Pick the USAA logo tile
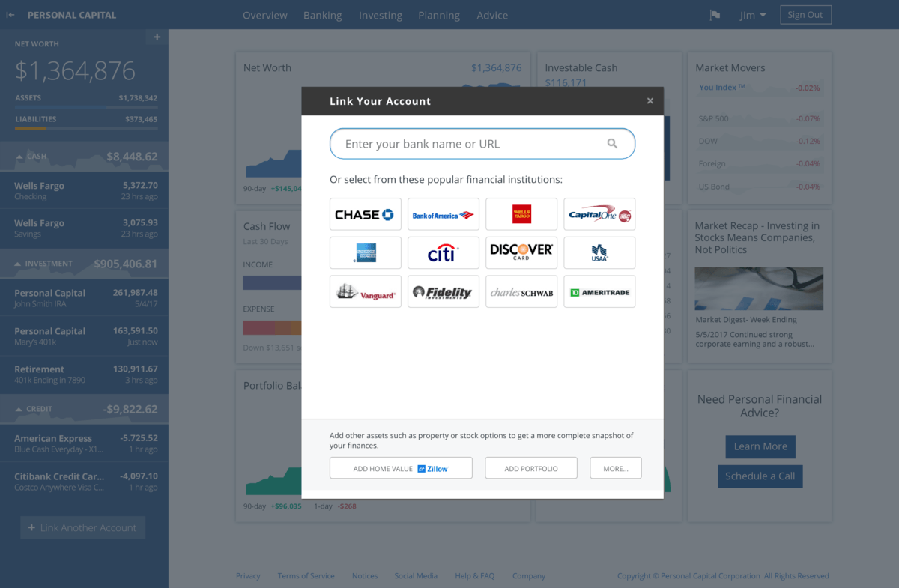899x588 pixels. (599, 252)
